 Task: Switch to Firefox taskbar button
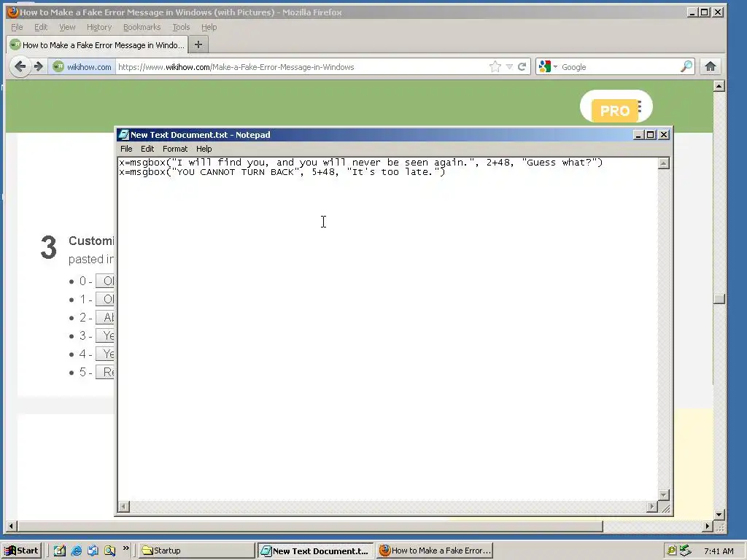click(x=435, y=551)
